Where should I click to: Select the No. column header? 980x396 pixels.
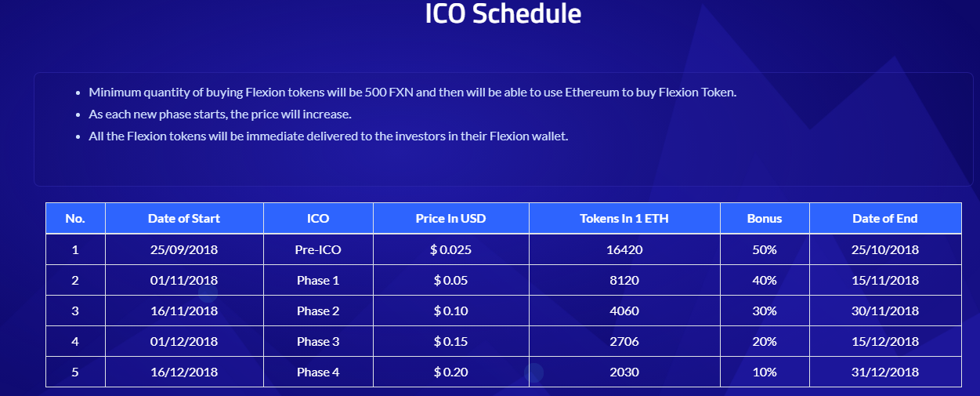[75, 219]
